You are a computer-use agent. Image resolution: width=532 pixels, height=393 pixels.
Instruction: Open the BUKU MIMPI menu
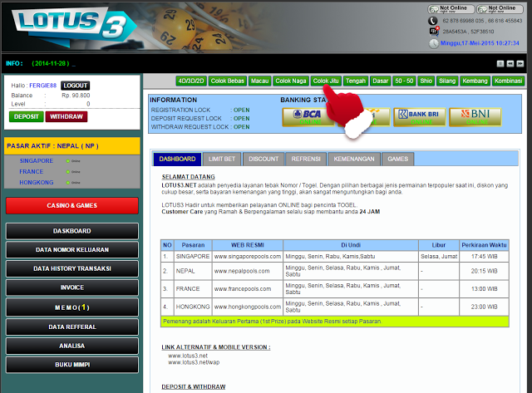tap(72, 365)
